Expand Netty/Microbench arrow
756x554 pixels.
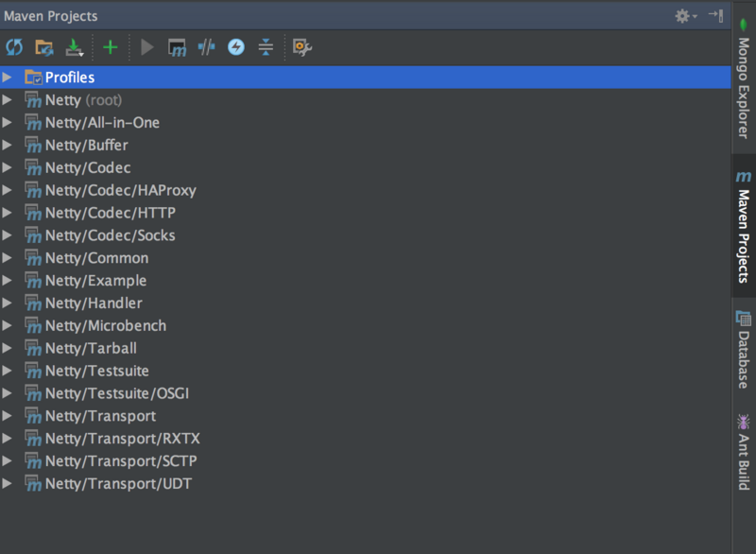(8, 325)
